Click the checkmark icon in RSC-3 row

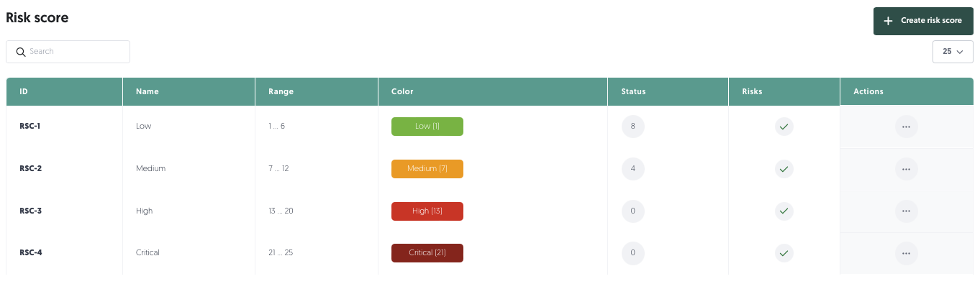pos(784,211)
